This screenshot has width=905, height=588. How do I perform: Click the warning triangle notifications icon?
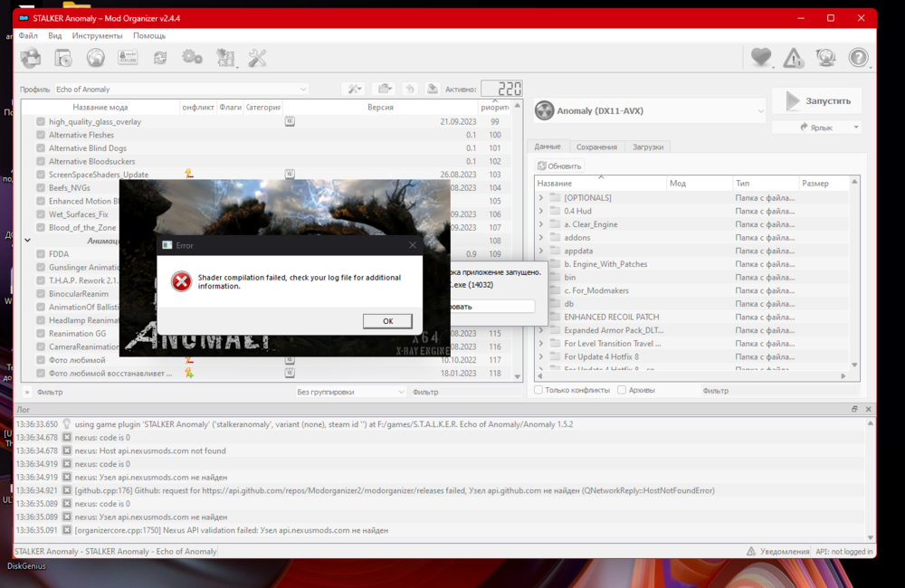[793, 59]
